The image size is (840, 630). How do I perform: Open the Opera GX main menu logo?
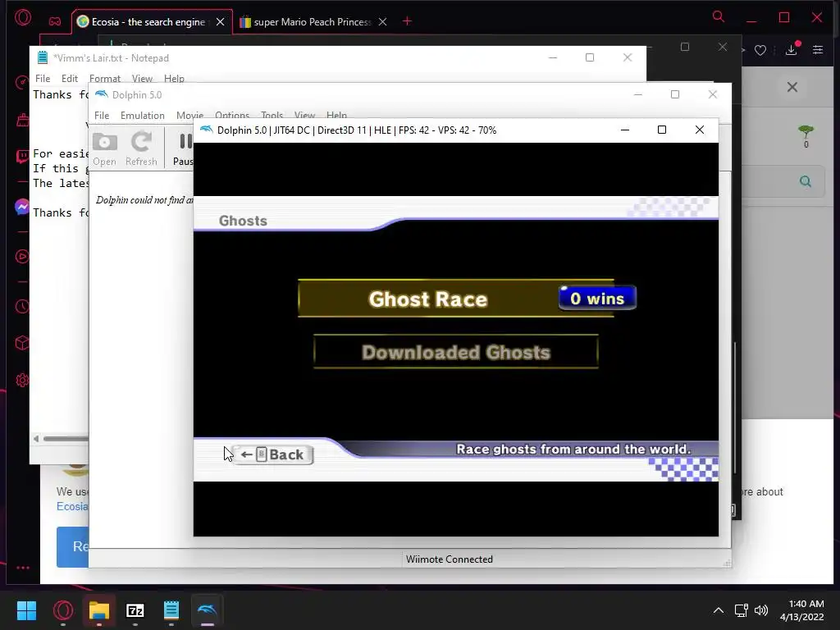[23, 18]
